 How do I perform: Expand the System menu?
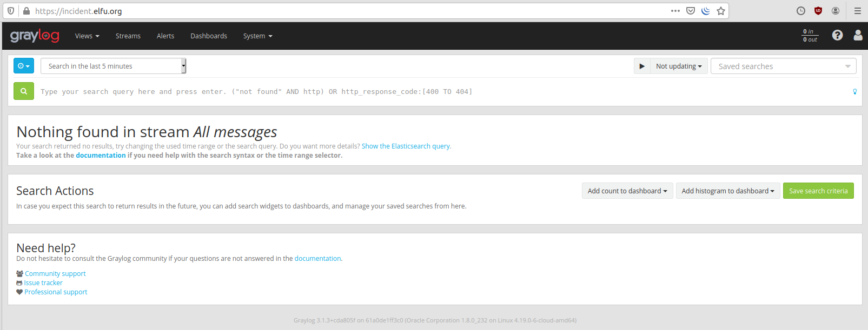coord(258,36)
